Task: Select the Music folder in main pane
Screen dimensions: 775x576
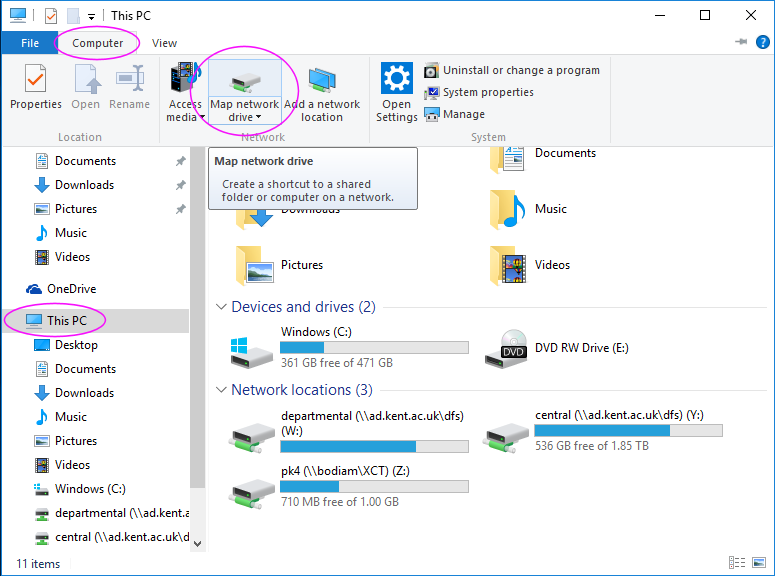Action: coord(529,210)
